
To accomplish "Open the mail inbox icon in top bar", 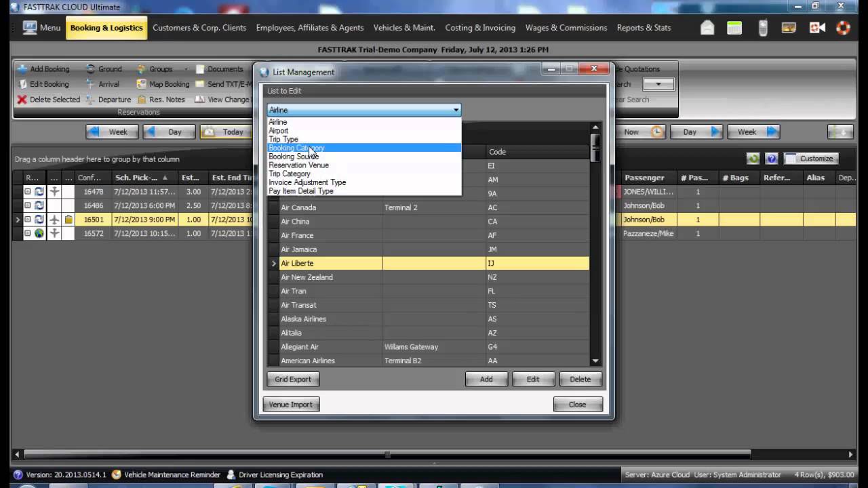I will (707, 28).
